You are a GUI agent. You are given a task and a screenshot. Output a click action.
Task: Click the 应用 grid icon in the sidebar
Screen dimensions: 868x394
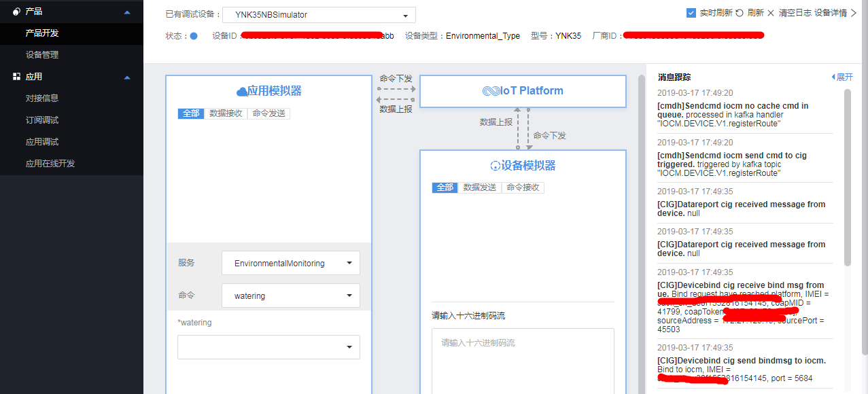16,77
